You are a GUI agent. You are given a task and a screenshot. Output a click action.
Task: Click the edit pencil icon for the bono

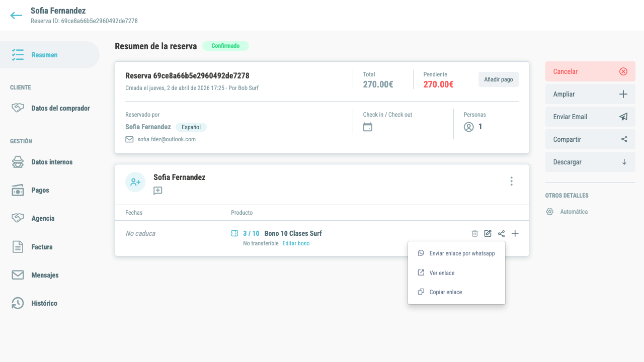[488, 233]
